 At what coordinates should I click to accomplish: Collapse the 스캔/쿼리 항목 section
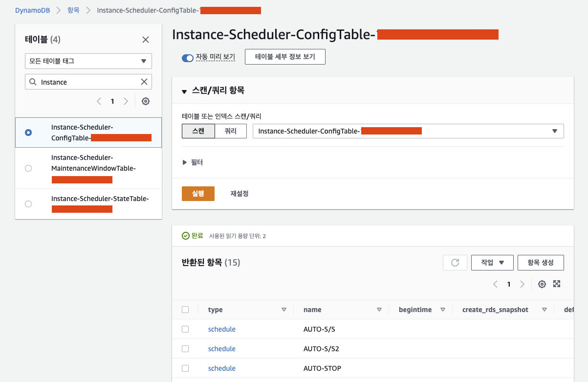184,91
